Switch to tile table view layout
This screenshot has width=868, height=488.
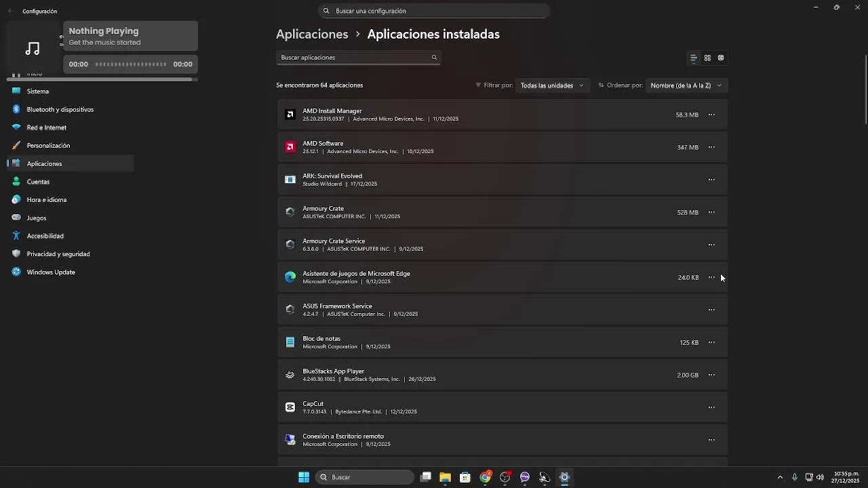(x=721, y=58)
